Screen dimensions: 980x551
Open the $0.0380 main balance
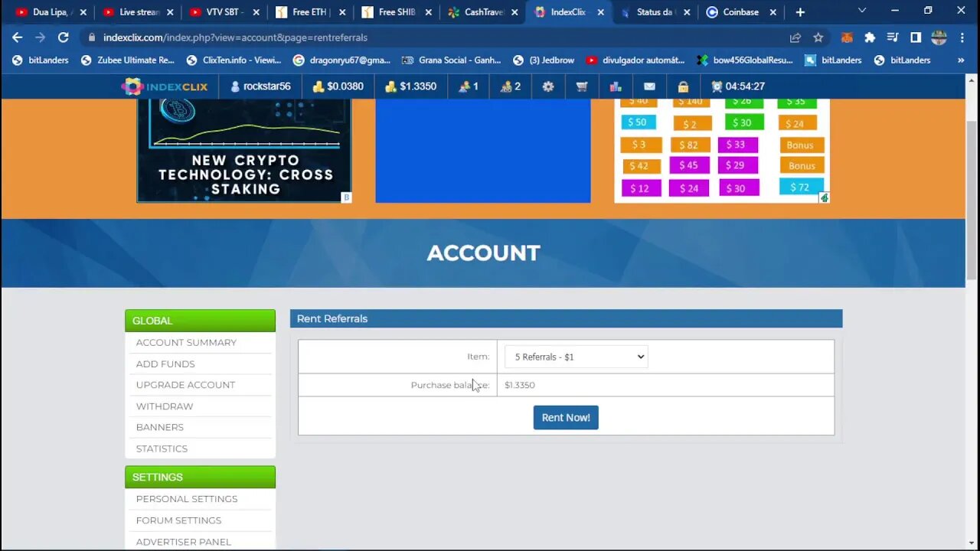tap(338, 86)
